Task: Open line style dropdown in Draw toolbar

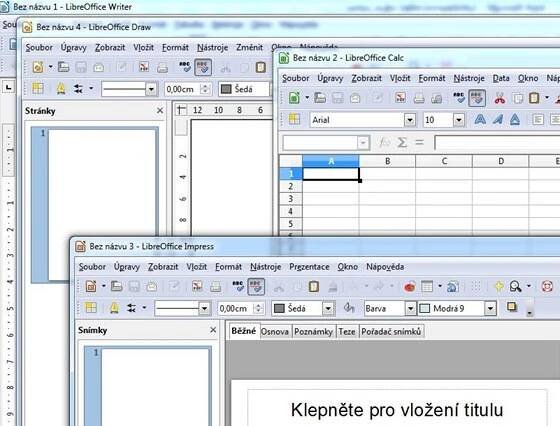Action: point(151,89)
